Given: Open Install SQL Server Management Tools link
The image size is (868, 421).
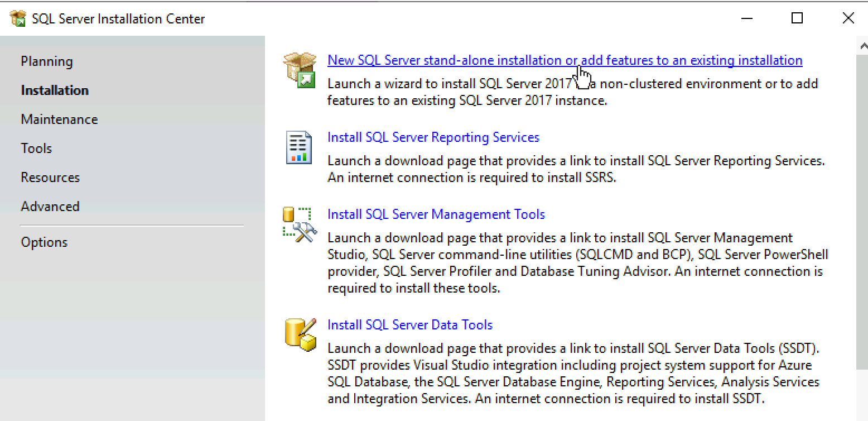Looking at the screenshot, I should coord(436,214).
